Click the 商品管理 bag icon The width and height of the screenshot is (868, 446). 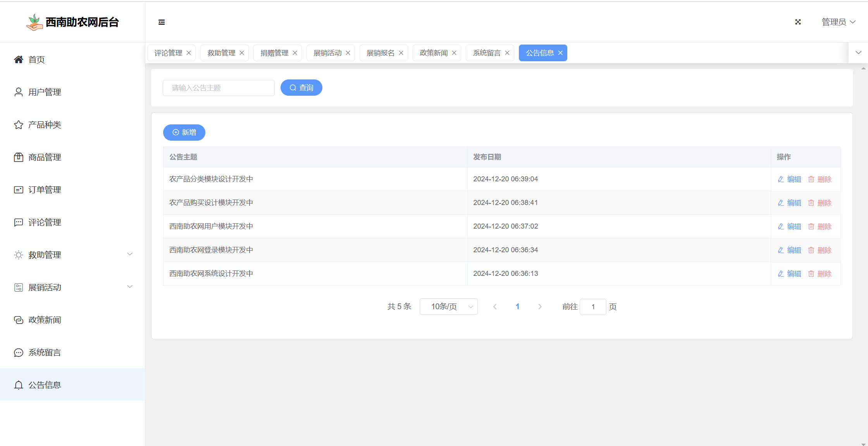pyautogui.click(x=19, y=157)
